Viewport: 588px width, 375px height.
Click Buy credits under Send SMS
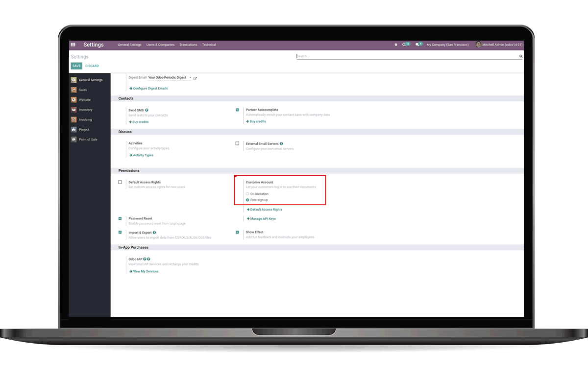(x=139, y=122)
